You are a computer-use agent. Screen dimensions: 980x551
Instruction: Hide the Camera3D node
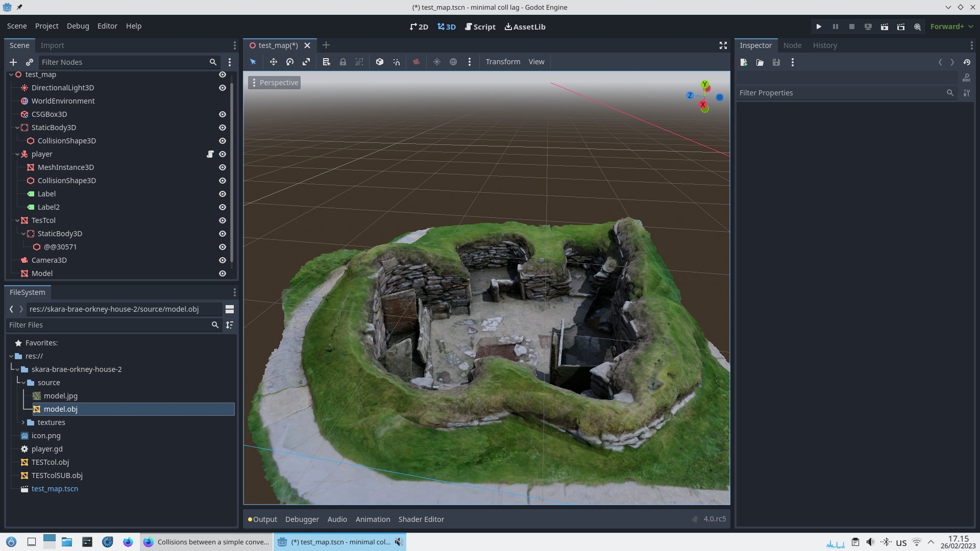[223, 260]
